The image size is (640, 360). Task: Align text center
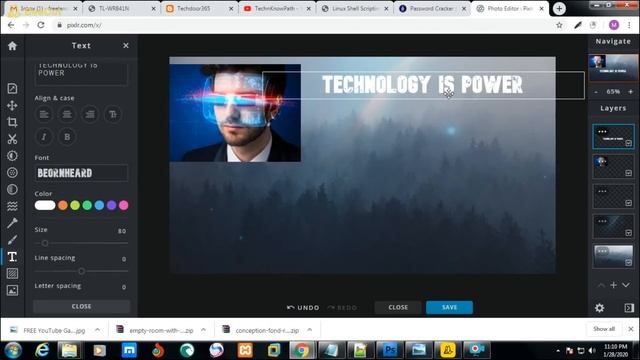tap(67, 114)
